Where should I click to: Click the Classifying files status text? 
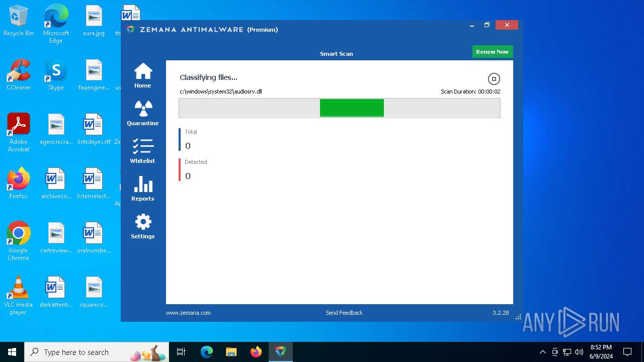click(208, 77)
